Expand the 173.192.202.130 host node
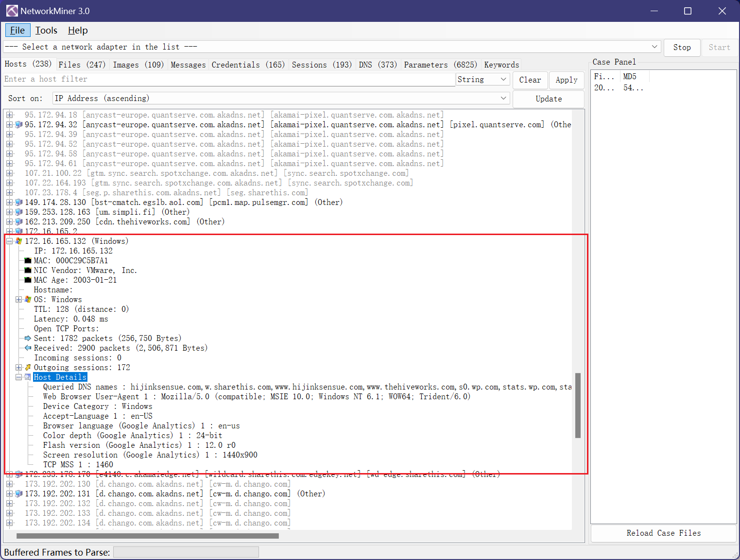This screenshot has width=740, height=560. (9, 484)
